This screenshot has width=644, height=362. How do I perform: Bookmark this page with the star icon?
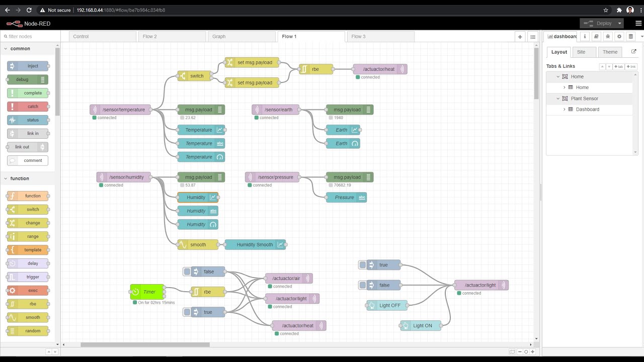click(x=606, y=10)
